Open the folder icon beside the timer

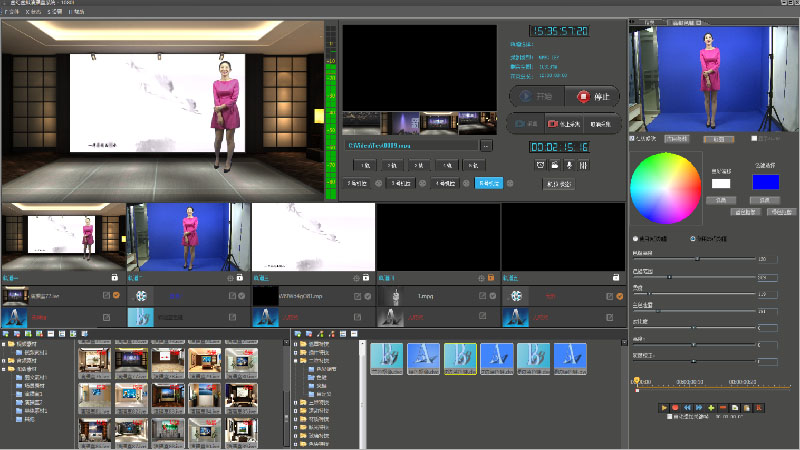click(x=555, y=165)
